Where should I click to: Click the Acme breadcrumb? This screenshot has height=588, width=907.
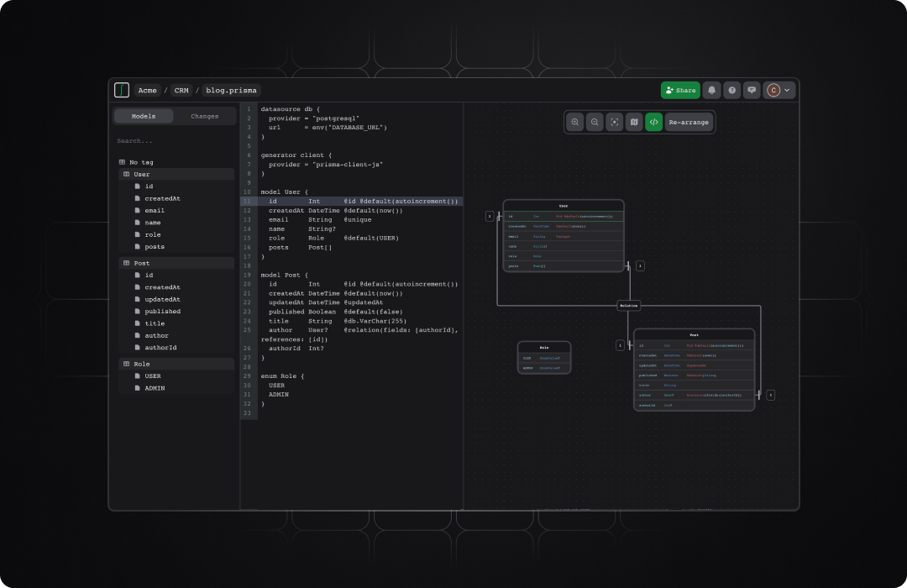pos(147,90)
